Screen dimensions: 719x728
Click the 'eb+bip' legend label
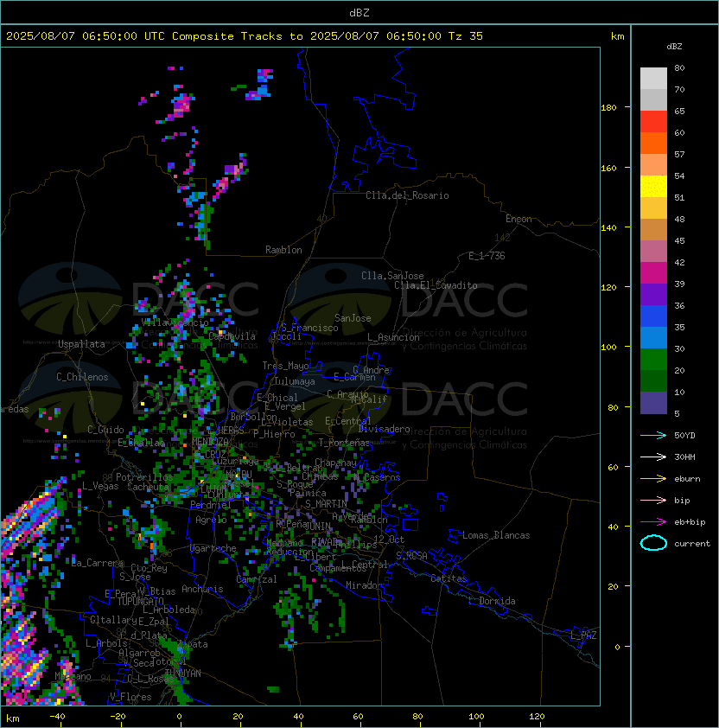click(x=690, y=522)
